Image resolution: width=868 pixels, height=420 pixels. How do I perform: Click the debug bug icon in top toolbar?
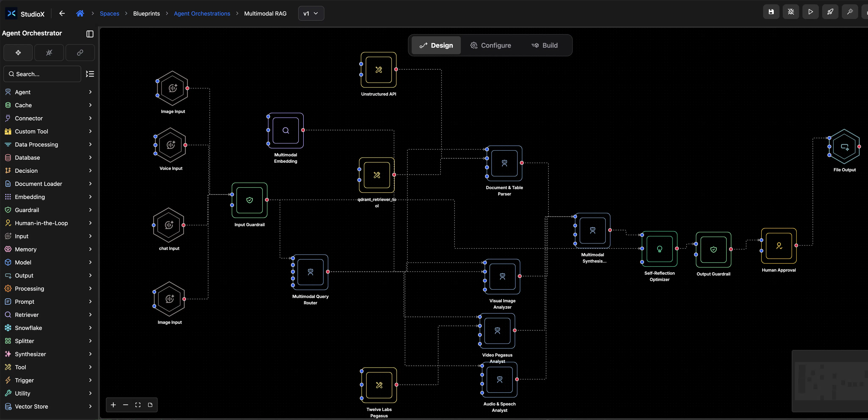[791, 12]
